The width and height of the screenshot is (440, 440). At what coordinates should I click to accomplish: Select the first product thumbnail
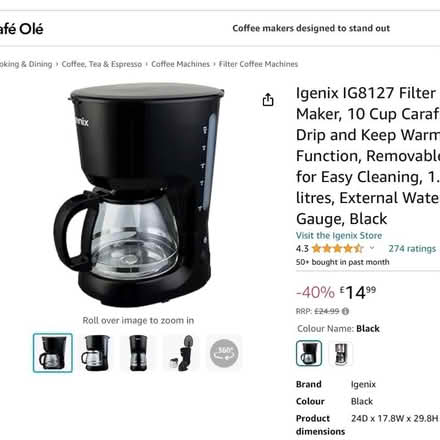[53, 353]
